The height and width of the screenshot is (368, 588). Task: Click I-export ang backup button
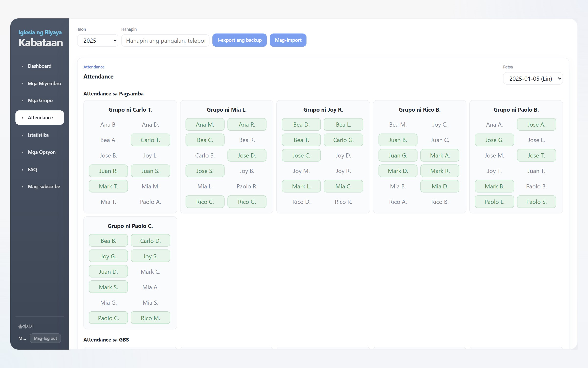[x=239, y=40]
